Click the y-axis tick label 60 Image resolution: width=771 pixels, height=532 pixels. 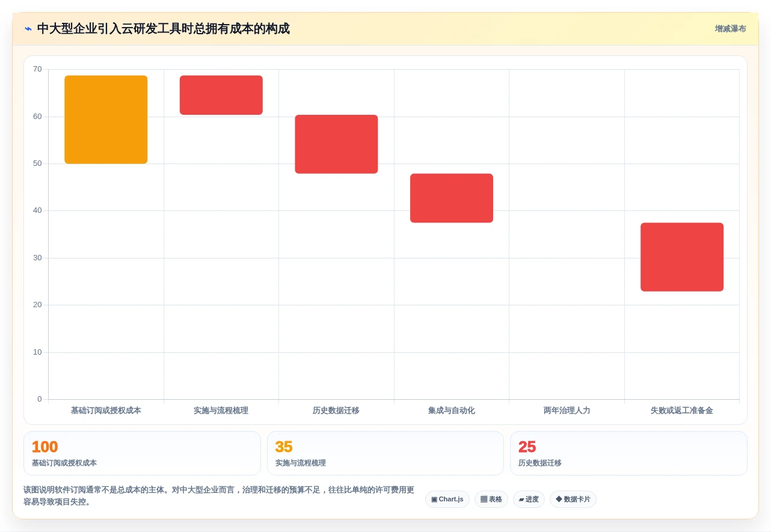(37, 117)
